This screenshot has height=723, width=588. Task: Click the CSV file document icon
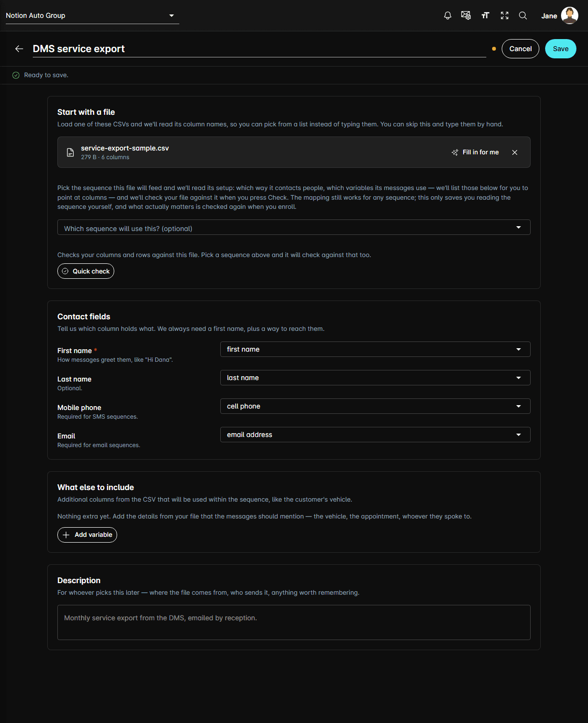pos(70,152)
